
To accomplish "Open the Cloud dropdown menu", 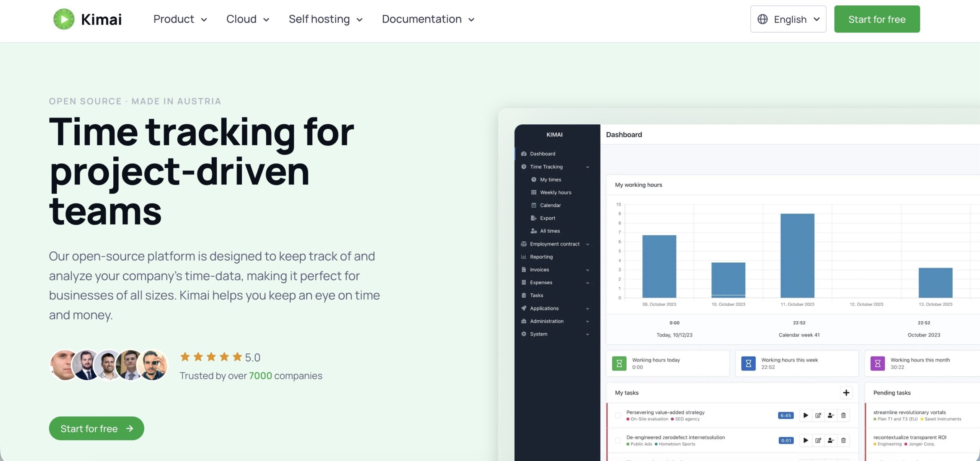I will [x=248, y=19].
